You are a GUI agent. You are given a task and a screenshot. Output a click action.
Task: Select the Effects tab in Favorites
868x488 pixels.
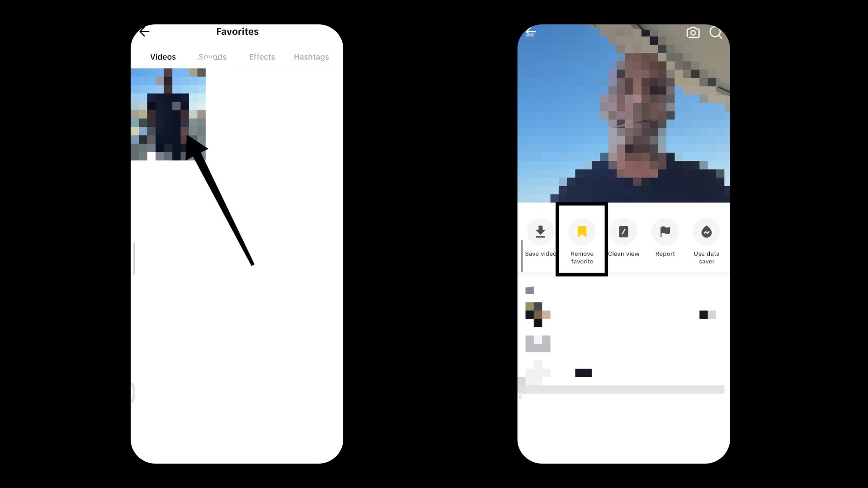point(262,56)
